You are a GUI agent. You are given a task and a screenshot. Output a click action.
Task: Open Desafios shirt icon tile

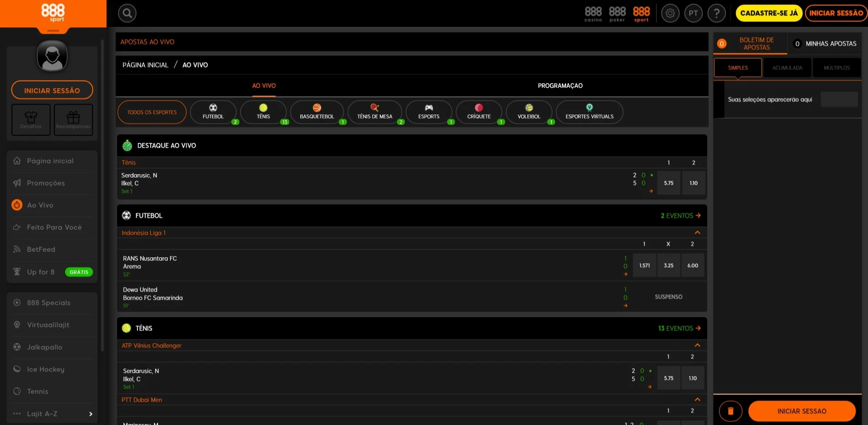(31, 120)
